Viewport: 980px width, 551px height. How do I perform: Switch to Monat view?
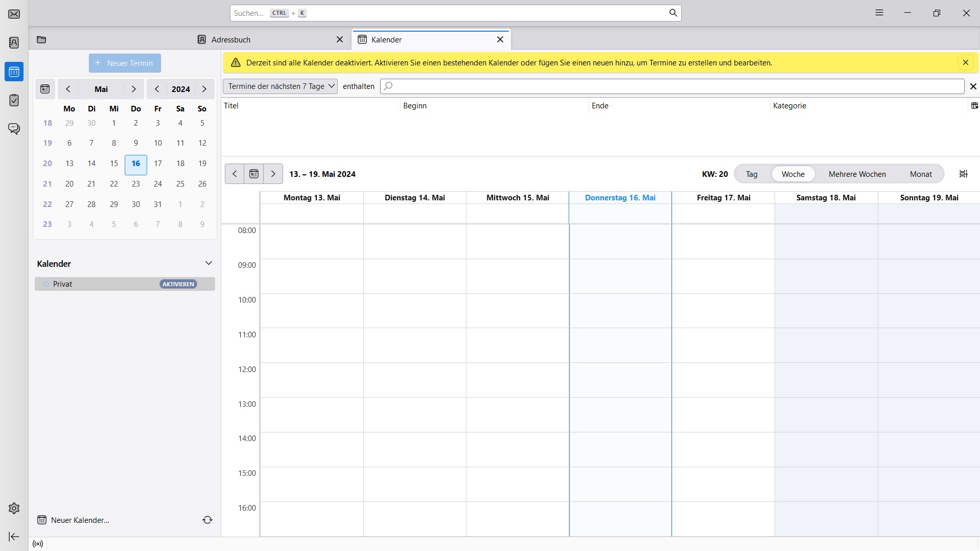[920, 174]
